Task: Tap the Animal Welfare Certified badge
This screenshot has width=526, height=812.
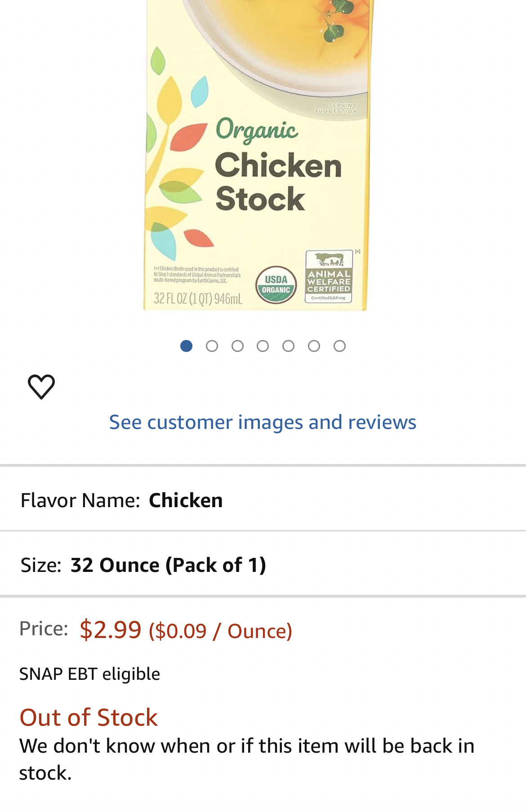Action: (x=329, y=277)
